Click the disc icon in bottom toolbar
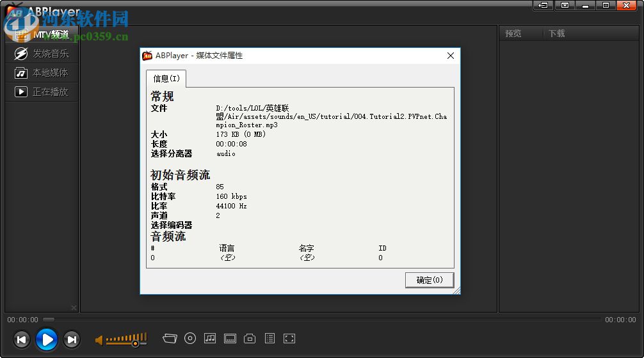644x358 pixels. (189, 338)
